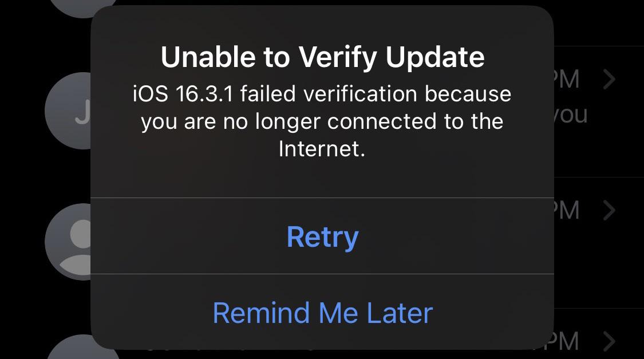Tap the PM timestamp on the bottom conversation
Screen dimensions: 644x359
(567, 342)
